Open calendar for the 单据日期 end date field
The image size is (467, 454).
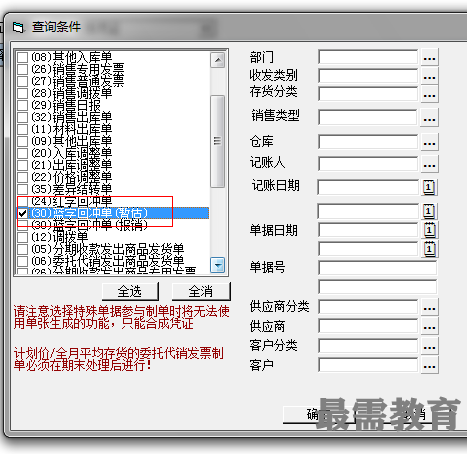pyautogui.click(x=430, y=249)
